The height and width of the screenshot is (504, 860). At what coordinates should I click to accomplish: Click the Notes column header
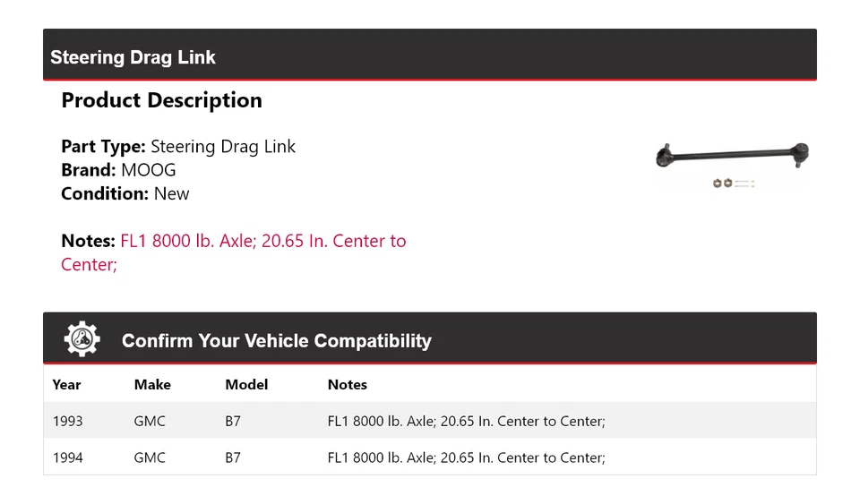[x=348, y=385]
